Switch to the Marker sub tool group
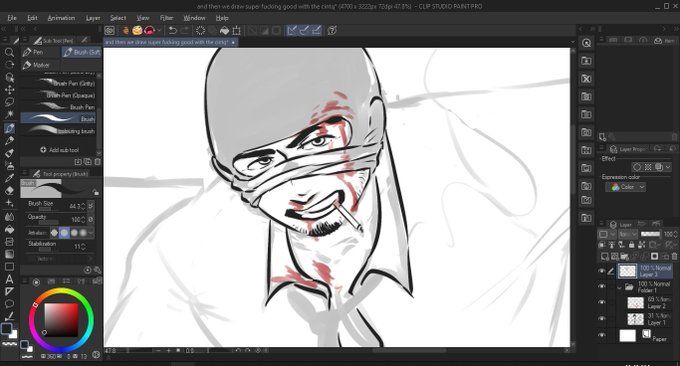 [41, 65]
